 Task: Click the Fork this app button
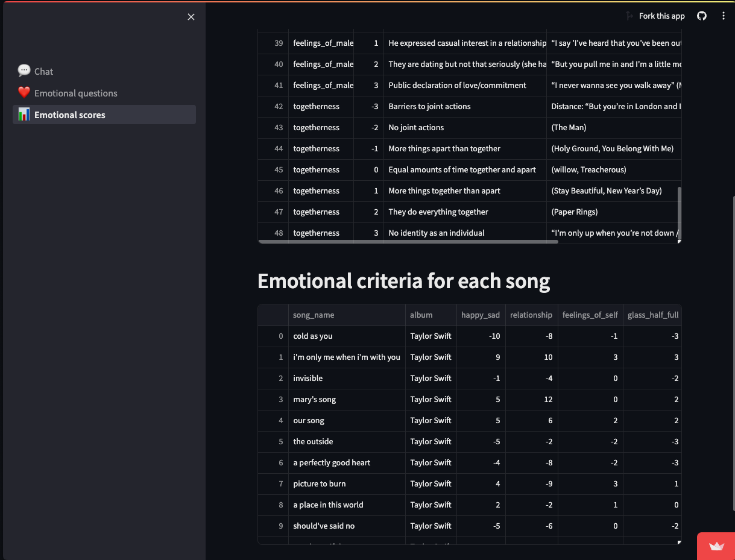655,16
